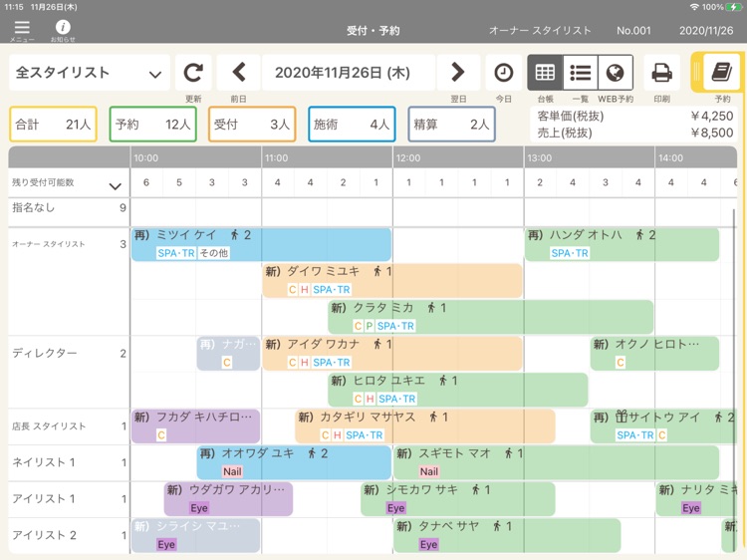Click the 13:00 time header

[539, 157]
